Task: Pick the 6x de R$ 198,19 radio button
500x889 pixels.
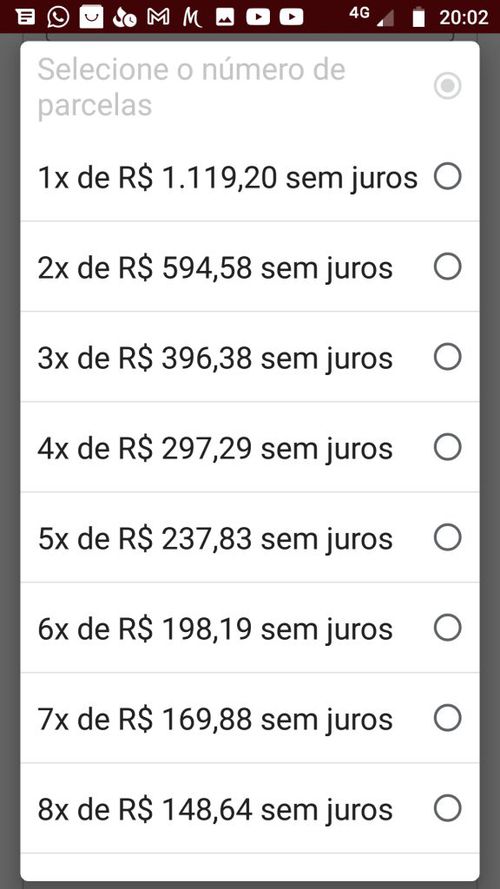Action: pos(448,628)
